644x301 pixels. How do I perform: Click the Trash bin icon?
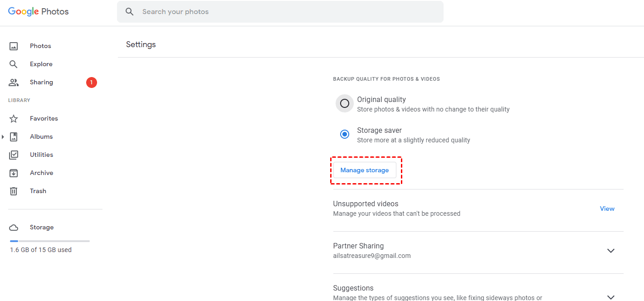14,191
